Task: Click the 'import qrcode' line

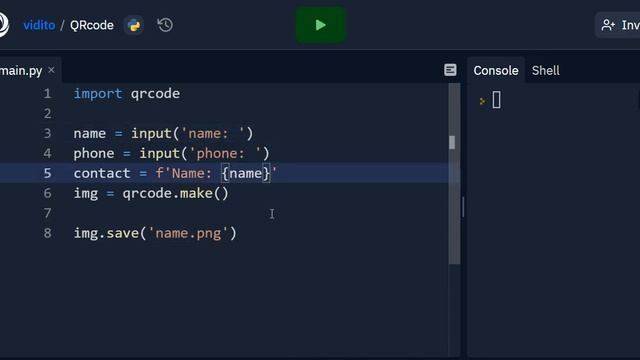Action: point(127,94)
